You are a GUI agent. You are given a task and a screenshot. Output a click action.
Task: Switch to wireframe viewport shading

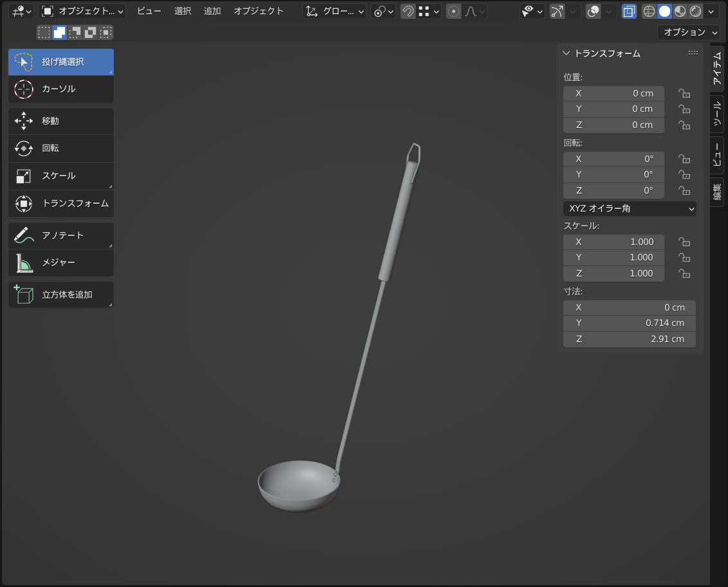point(649,11)
